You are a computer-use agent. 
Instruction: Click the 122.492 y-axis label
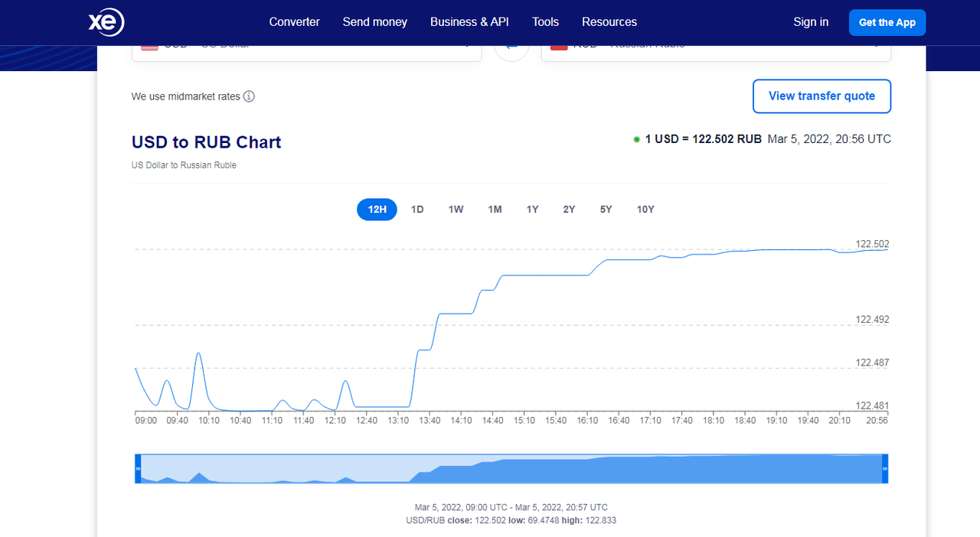point(872,320)
